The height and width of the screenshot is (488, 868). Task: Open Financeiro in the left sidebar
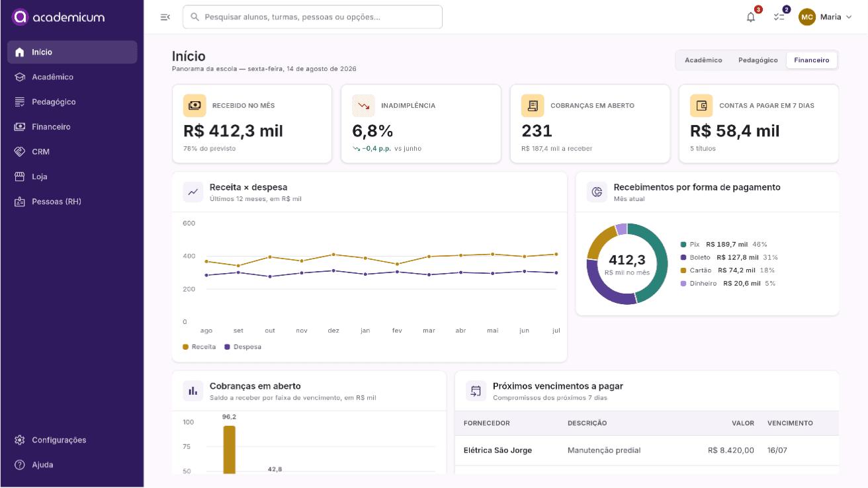72,127
